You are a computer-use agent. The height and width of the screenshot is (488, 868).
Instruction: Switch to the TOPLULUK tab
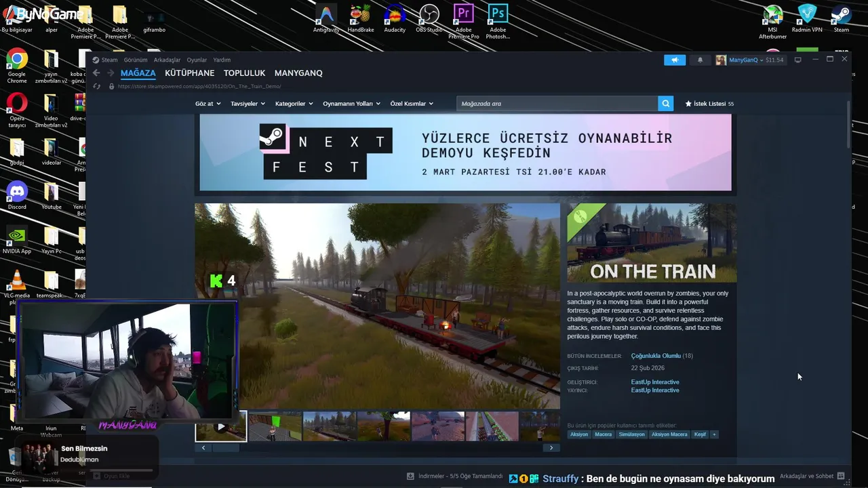[245, 73]
